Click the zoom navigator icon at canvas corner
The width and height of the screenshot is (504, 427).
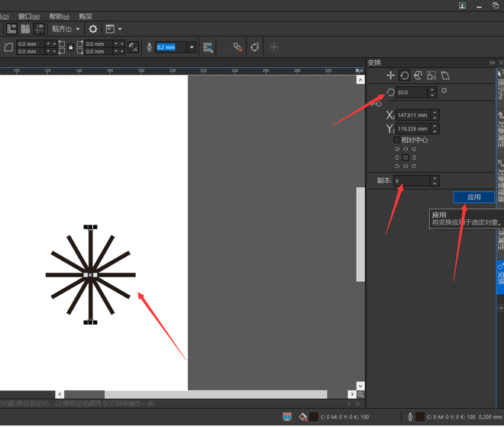coord(360,394)
